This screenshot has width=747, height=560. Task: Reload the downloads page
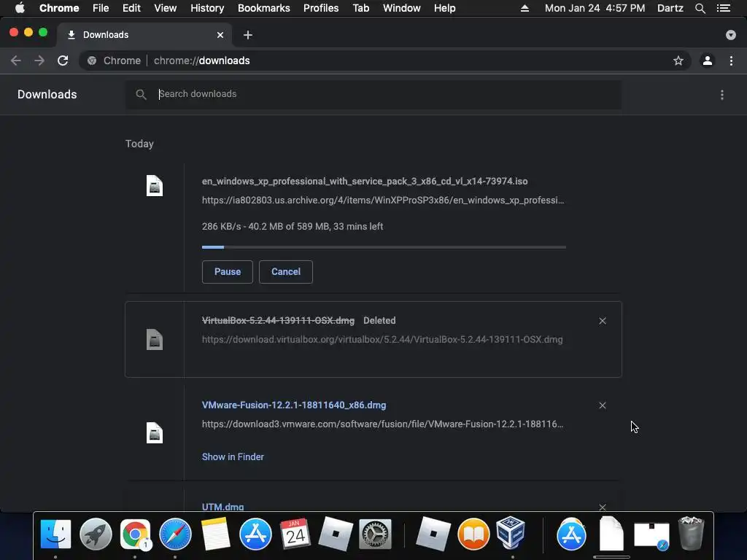point(63,61)
